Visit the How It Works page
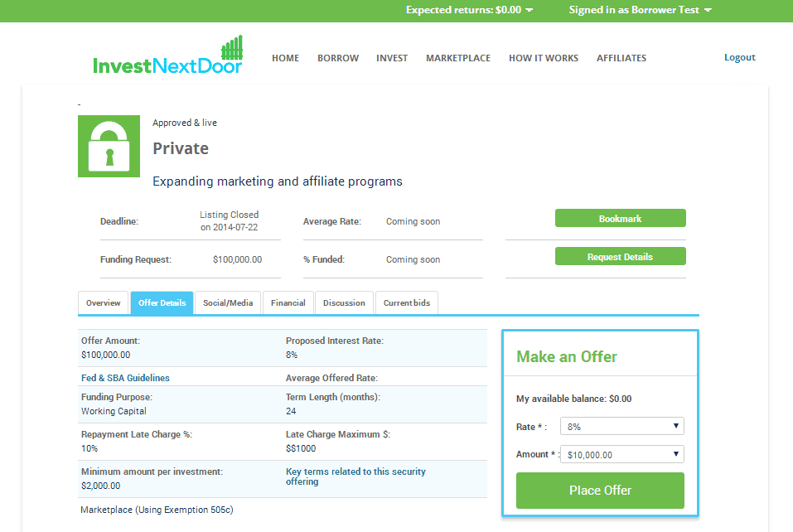The height and width of the screenshot is (532, 793). point(544,58)
